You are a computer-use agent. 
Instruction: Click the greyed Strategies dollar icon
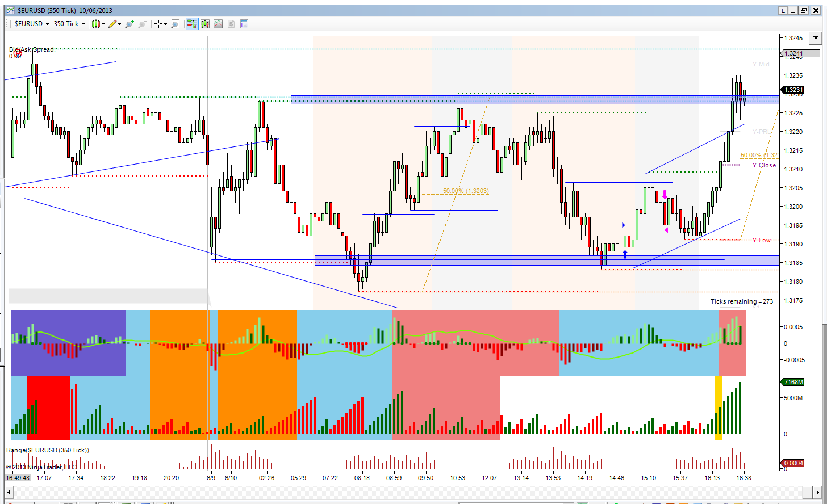pos(231,24)
